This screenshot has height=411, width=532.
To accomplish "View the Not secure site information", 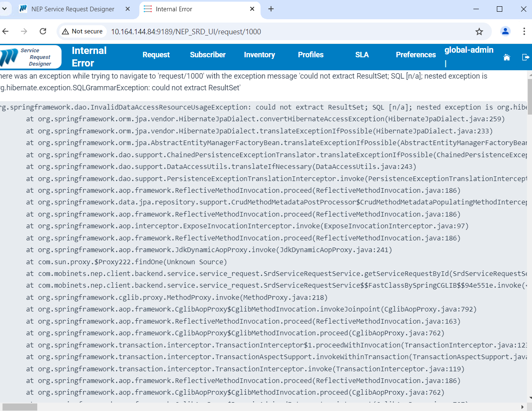I will [x=82, y=31].
